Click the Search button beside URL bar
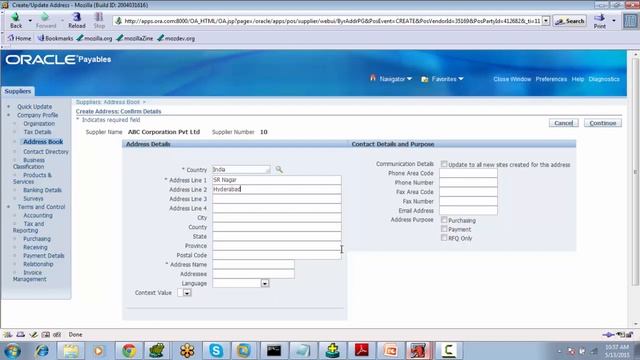The width and height of the screenshot is (640, 360). click(x=570, y=21)
